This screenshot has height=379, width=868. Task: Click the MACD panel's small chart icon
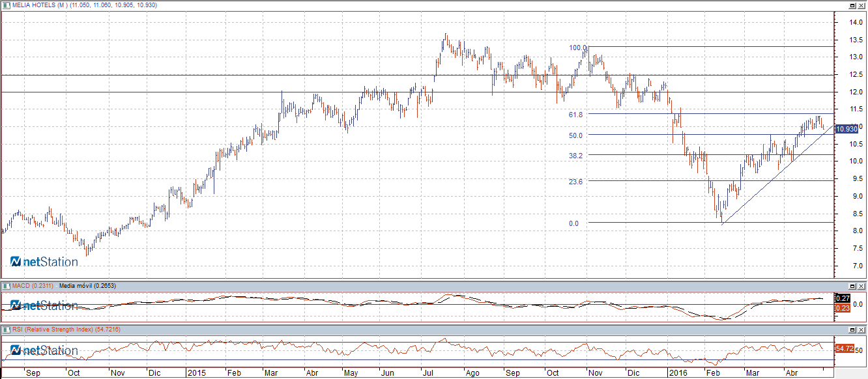pyautogui.click(x=5, y=285)
